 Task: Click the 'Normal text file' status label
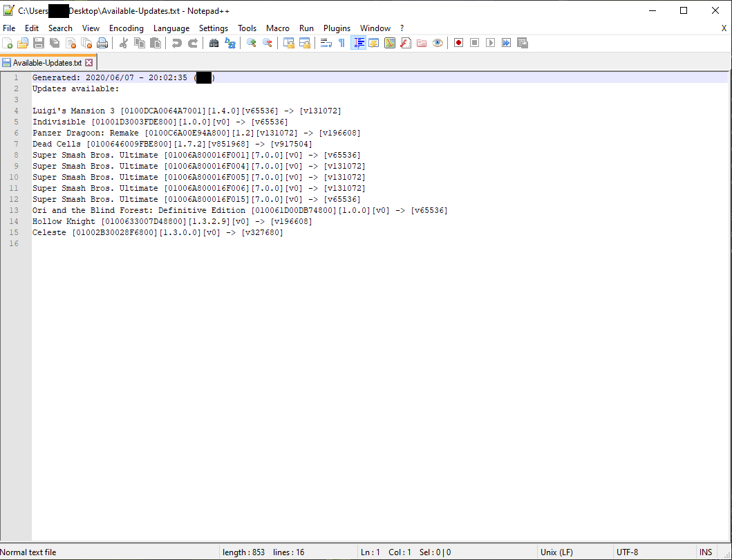coord(28,552)
